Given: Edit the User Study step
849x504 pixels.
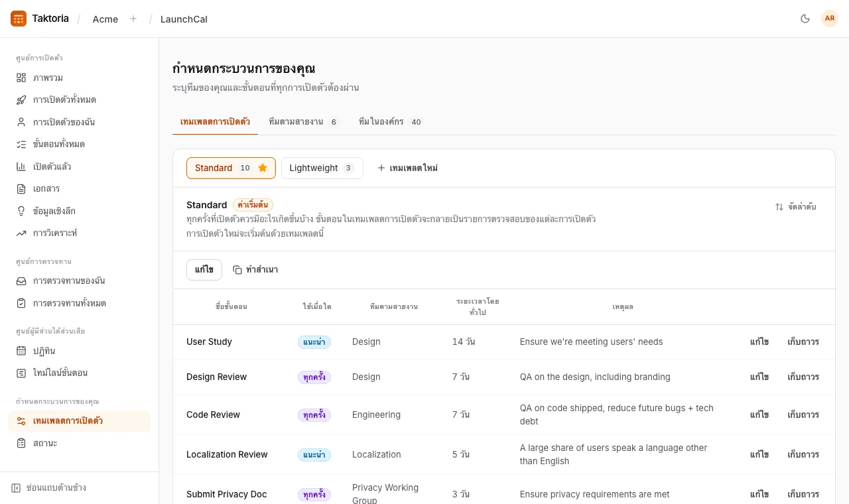Looking at the screenshot, I should 759,342.
